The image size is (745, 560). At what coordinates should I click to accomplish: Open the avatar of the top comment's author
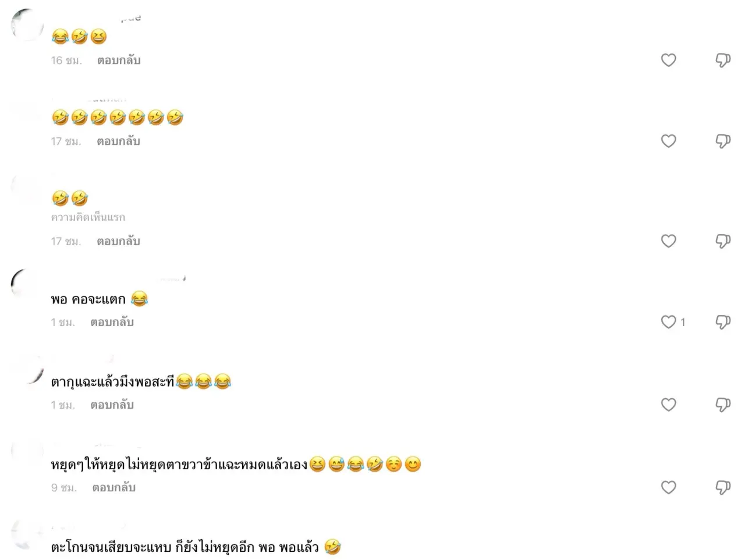(x=27, y=24)
